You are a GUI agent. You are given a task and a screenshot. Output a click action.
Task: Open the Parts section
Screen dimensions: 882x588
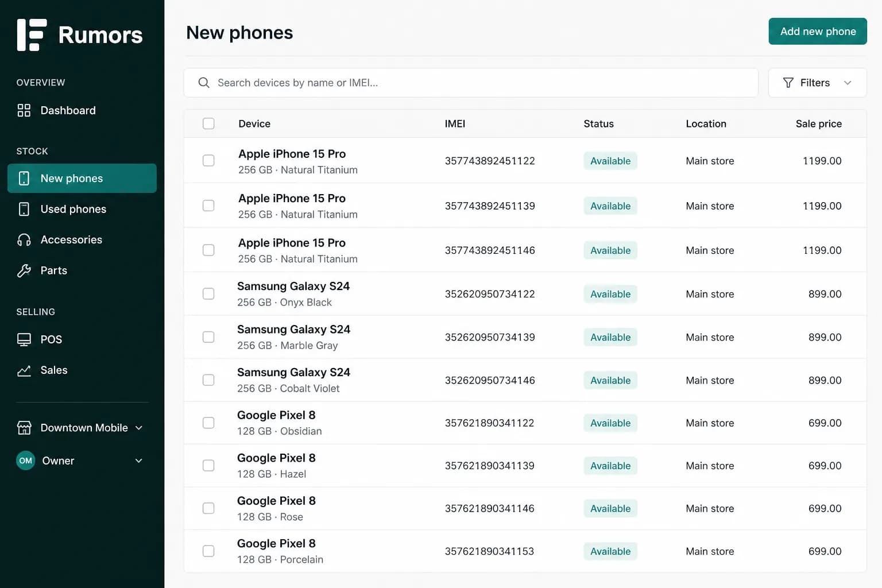(82, 270)
